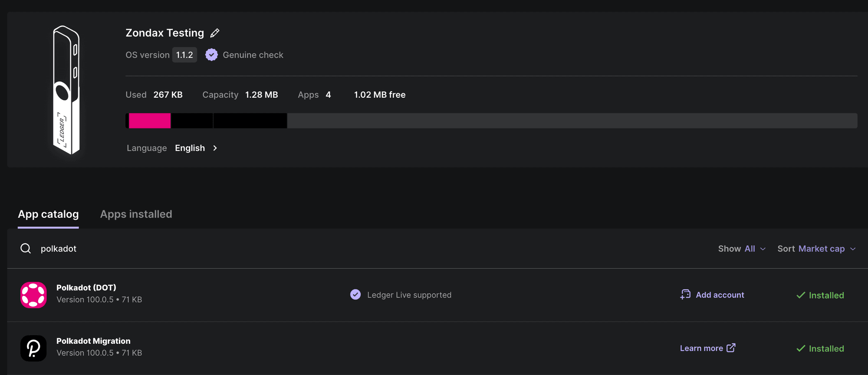Click the 1.02 MB free text
This screenshot has width=868, height=375.
click(x=380, y=95)
